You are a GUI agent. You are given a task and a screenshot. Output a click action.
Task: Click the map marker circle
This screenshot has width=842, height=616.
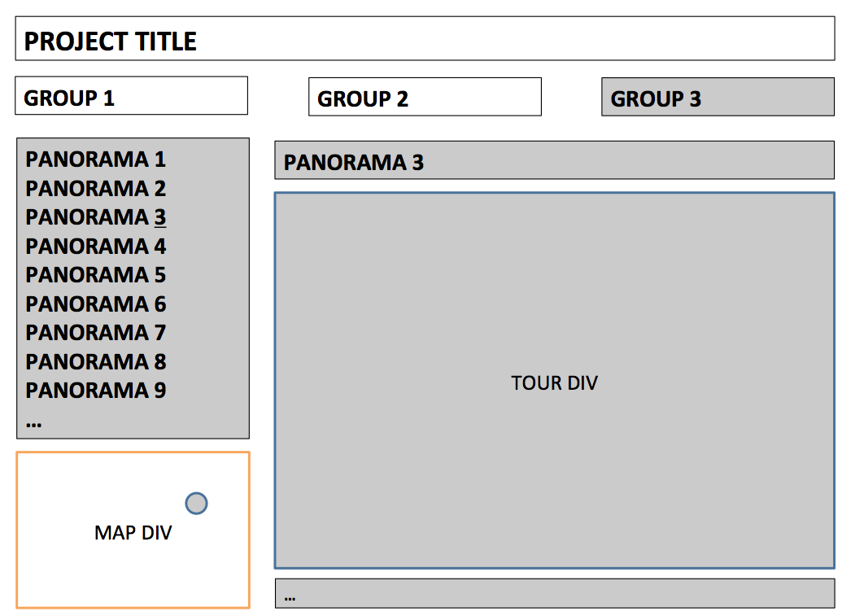point(196,503)
